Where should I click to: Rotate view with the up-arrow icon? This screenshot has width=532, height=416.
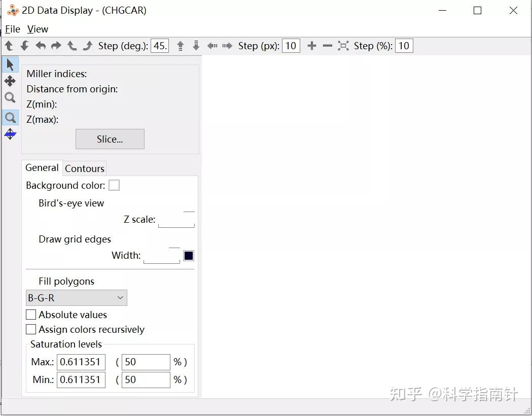9,46
